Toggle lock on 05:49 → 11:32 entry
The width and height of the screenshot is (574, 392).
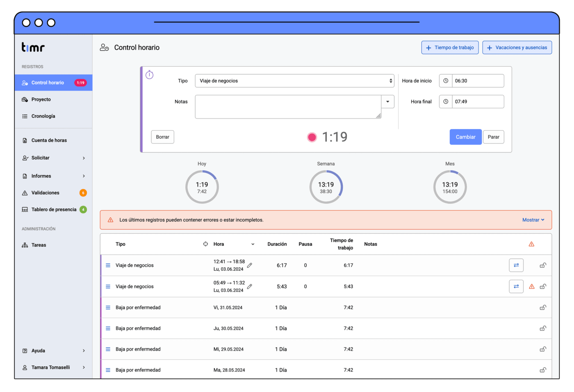click(543, 287)
